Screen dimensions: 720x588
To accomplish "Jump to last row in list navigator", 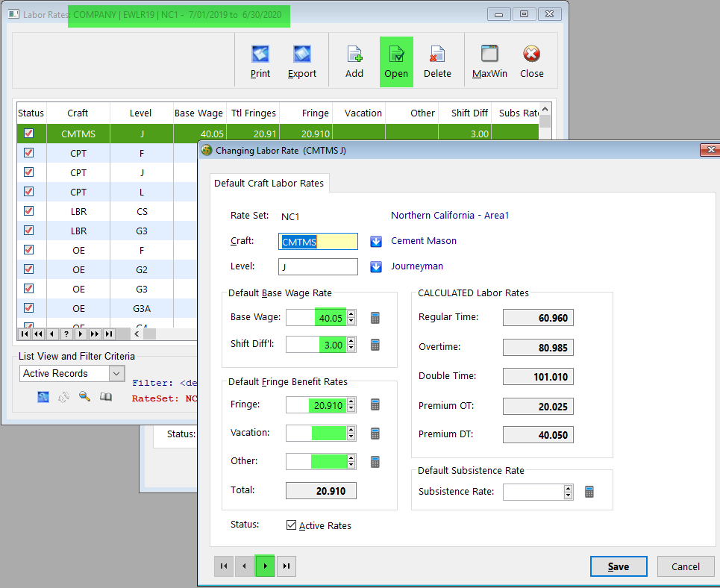I will click(109, 334).
